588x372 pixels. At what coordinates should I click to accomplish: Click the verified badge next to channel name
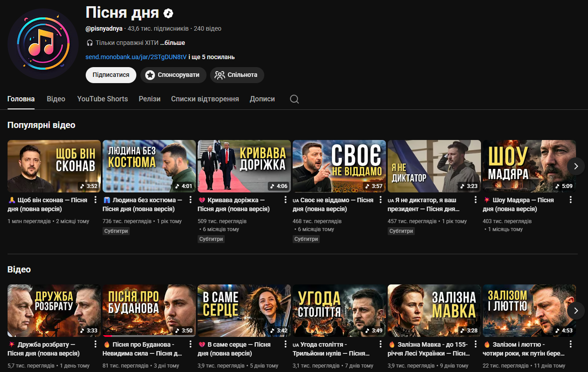pos(167,13)
